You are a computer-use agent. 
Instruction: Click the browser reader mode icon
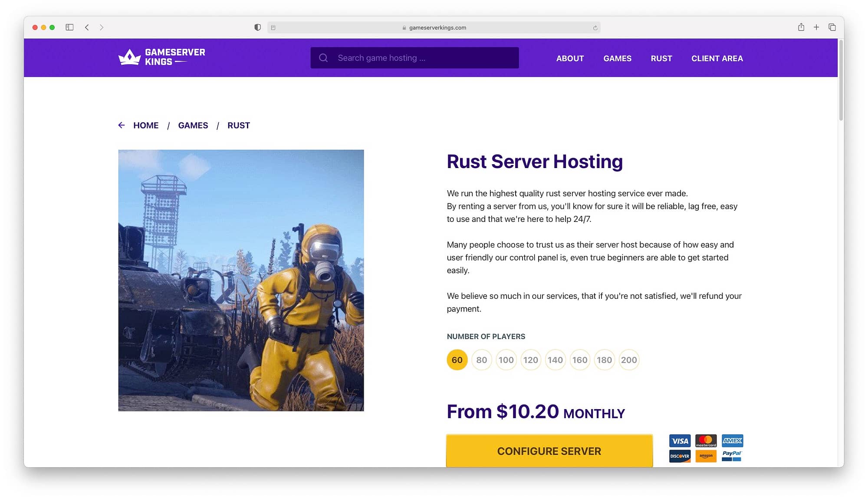tap(273, 27)
